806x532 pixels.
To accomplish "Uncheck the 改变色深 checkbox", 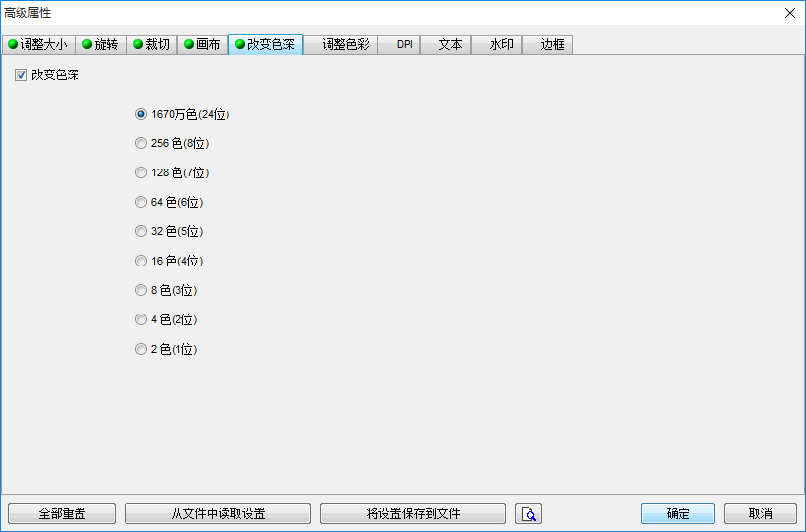I will point(21,75).
